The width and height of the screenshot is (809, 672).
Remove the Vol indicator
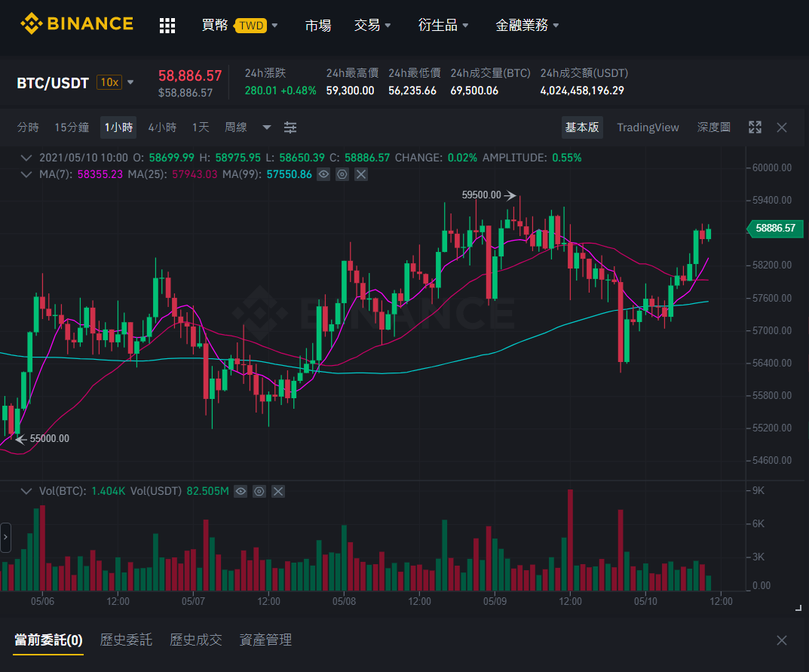click(x=278, y=491)
